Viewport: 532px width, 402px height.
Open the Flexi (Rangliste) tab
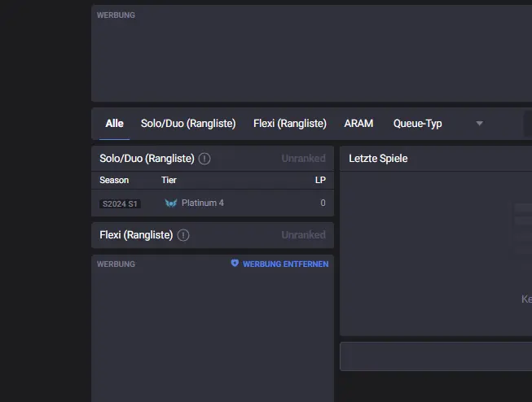tap(289, 124)
